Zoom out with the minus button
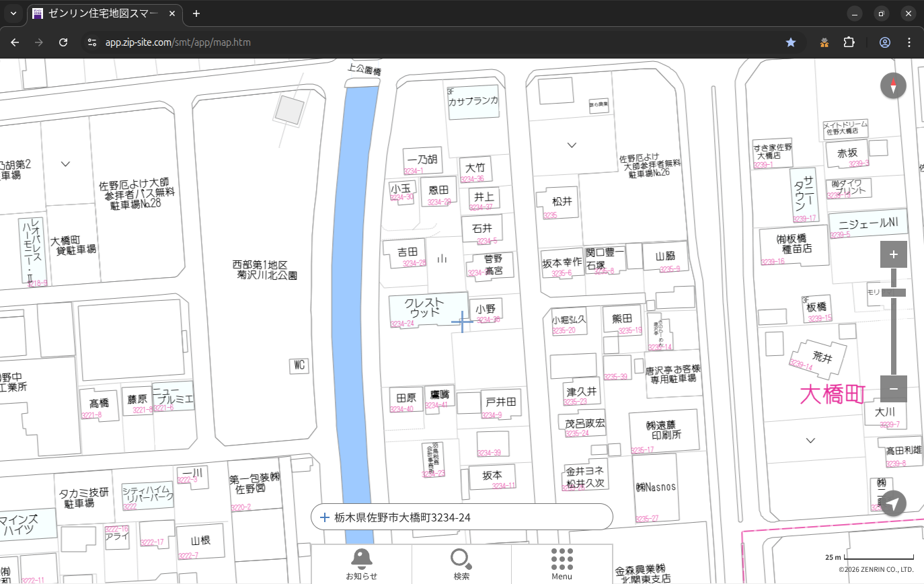The width and height of the screenshot is (924, 584). point(893,389)
